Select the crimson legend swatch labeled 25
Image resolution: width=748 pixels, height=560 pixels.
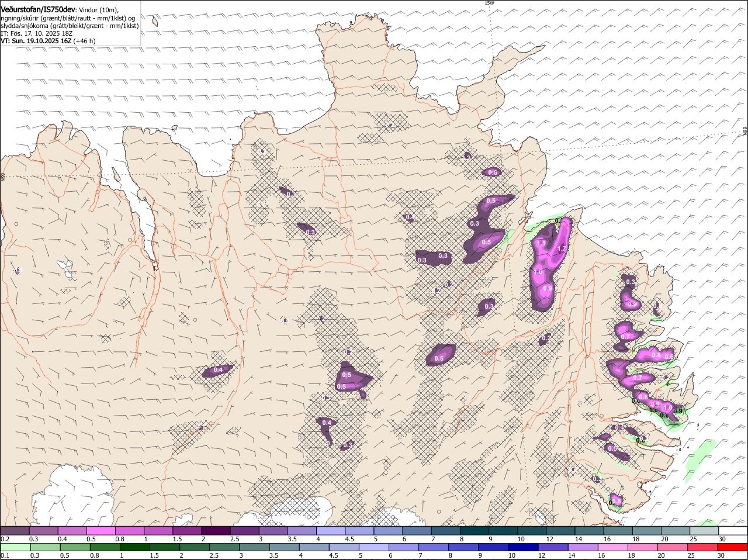702,548
